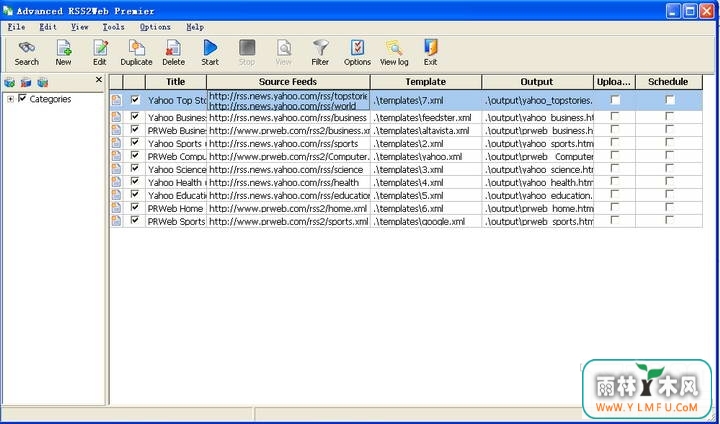Screen dimensions: 720x424
Task: Click first category panel icon
Action: point(10,83)
